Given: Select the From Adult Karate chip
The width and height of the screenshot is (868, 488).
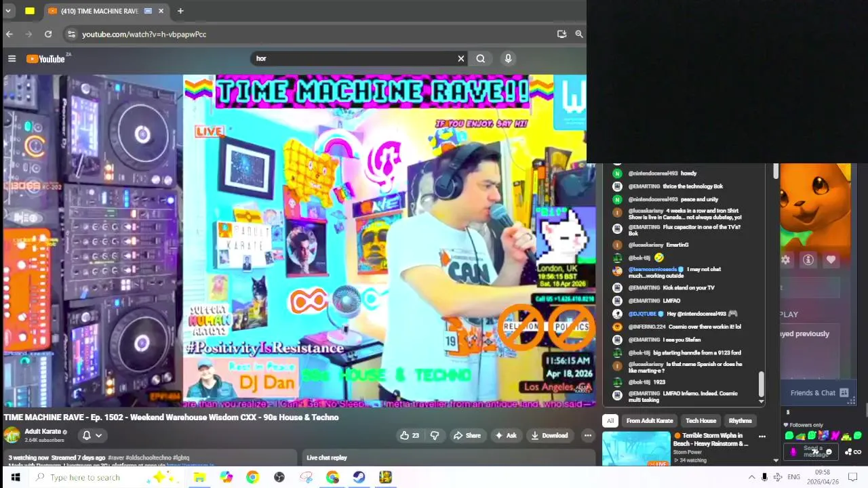Looking at the screenshot, I should coord(650,420).
